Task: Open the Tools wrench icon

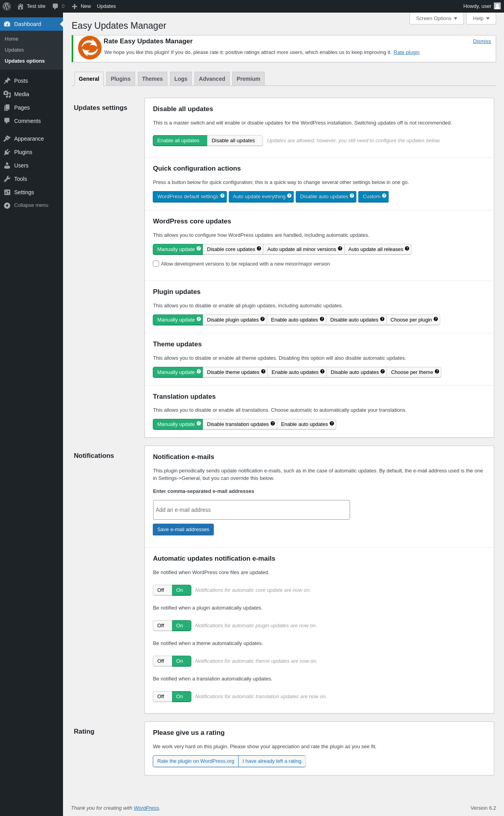Action: pos(7,179)
